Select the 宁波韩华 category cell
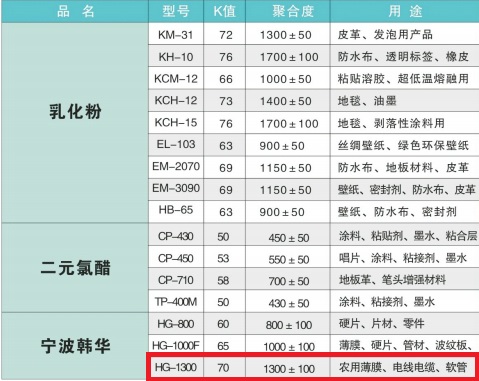This screenshot has width=479, height=381. click(x=75, y=346)
